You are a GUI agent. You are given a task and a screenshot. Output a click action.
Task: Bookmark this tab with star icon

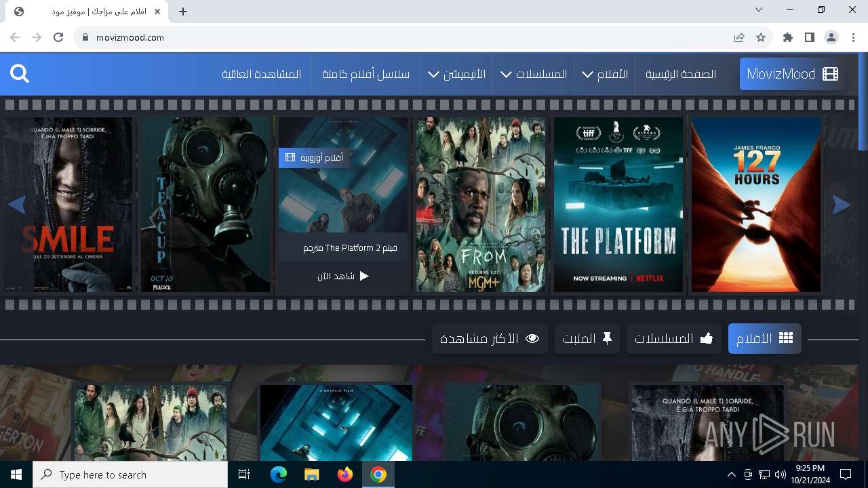tap(761, 37)
